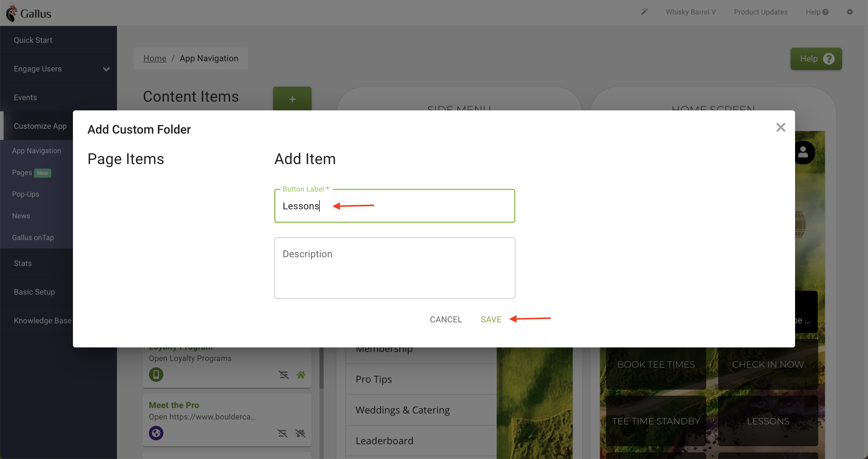Follow the Home breadcrumb link
868x459 pixels.
(155, 58)
